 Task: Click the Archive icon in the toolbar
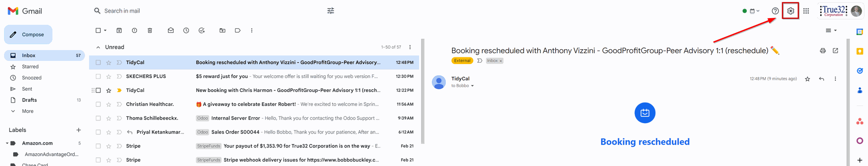119,30
